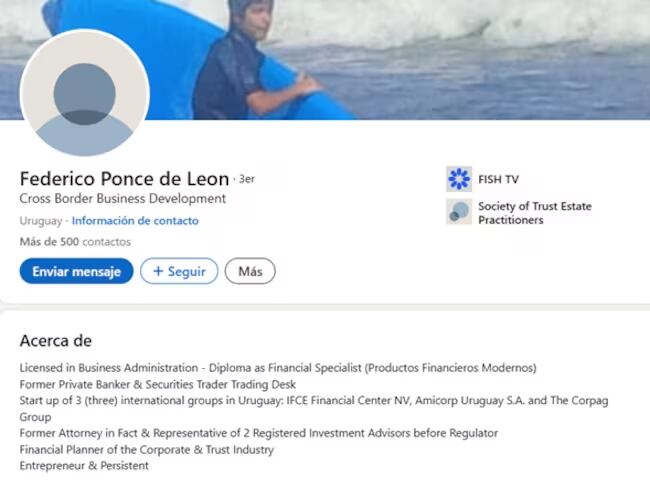Screen dimensions: 650x497
Task: Click the Former Private Banker line
Action: pos(158,384)
